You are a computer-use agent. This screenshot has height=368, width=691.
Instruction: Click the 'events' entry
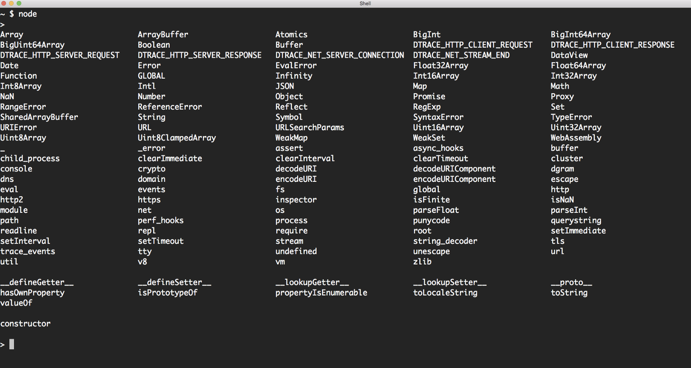(x=151, y=190)
